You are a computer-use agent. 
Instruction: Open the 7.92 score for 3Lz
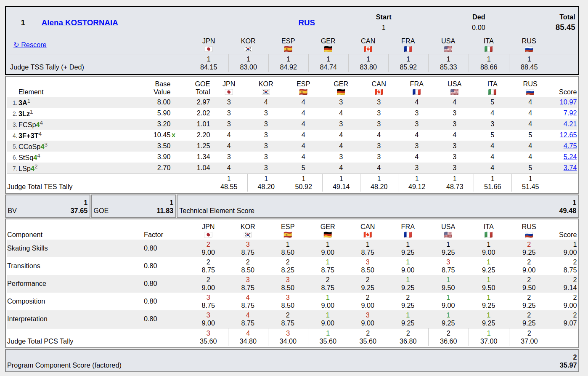pos(570,113)
